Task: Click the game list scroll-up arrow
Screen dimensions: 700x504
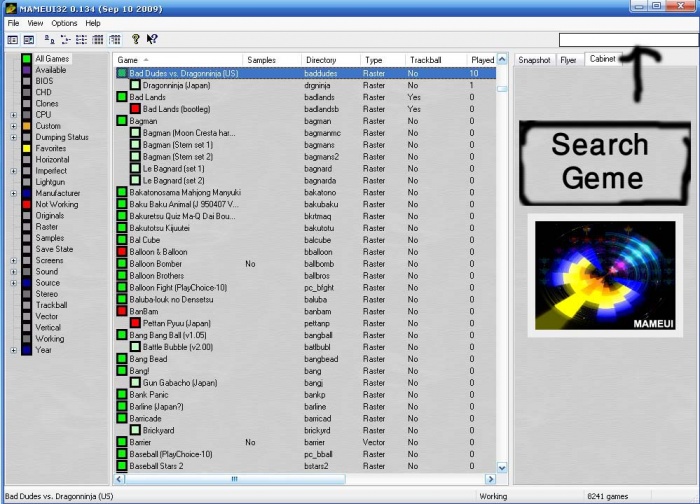Action: [x=502, y=59]
